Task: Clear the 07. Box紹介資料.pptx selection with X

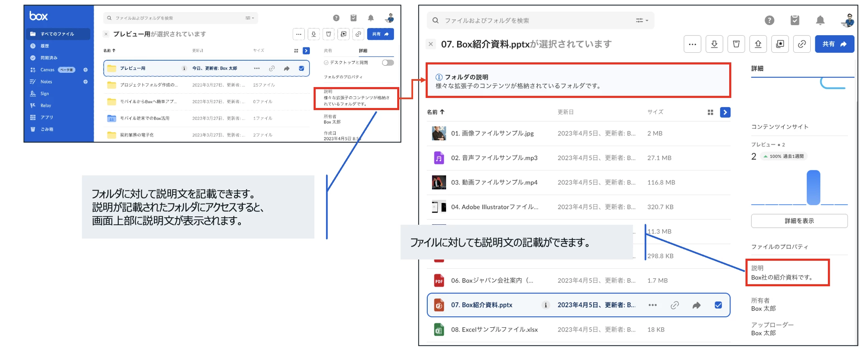Action: 431,44
